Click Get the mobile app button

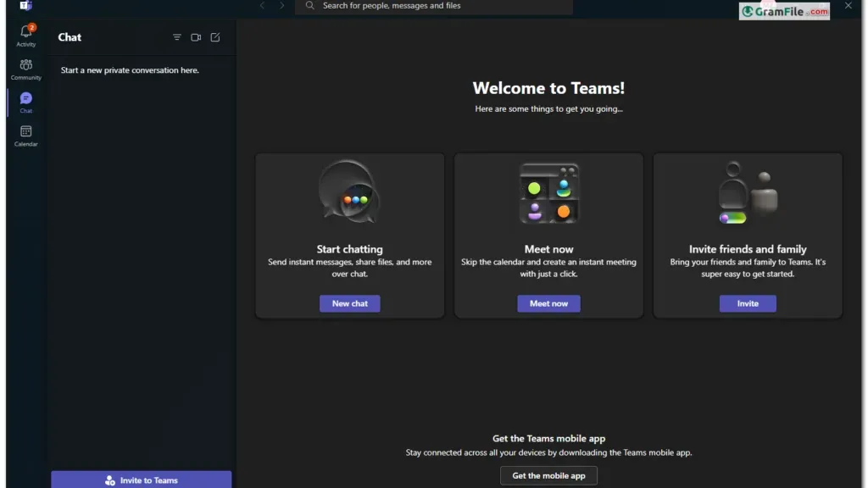(548, 475)
